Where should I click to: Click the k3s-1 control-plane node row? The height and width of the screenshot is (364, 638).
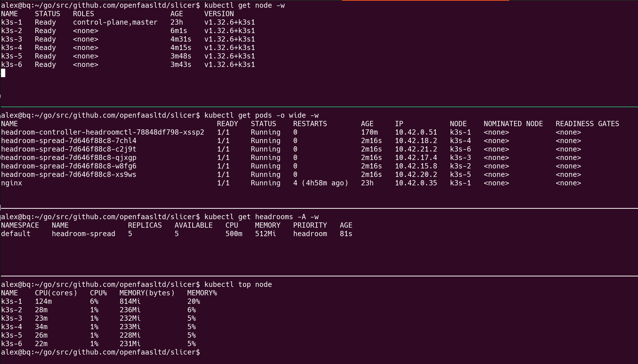point(75,22)
